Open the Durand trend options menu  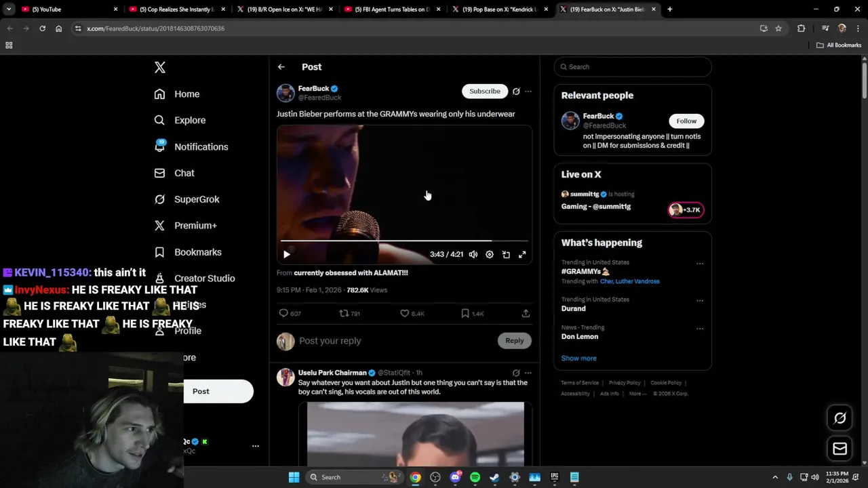[x=700, y=301]
